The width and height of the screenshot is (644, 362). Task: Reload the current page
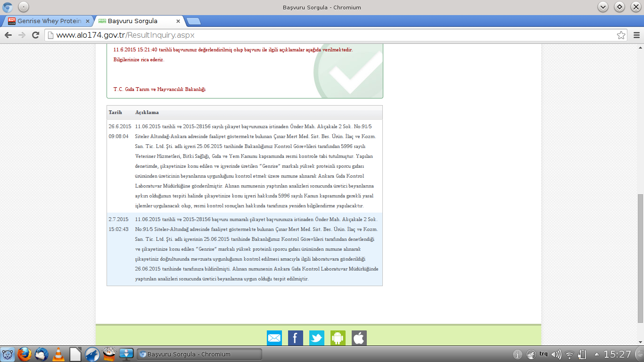click(x=35, y=35)
